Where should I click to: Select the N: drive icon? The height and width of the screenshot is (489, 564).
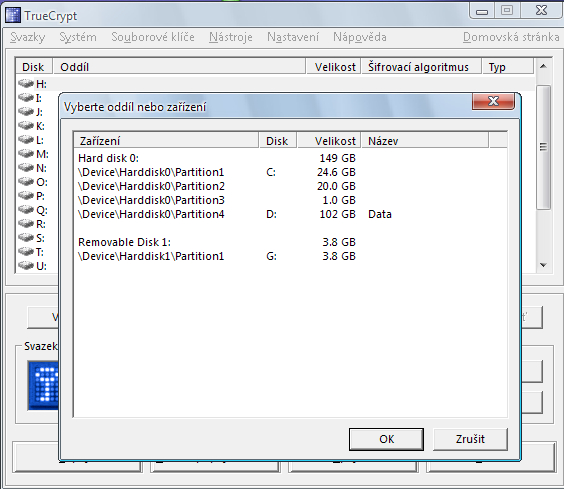tap(26, 168)
